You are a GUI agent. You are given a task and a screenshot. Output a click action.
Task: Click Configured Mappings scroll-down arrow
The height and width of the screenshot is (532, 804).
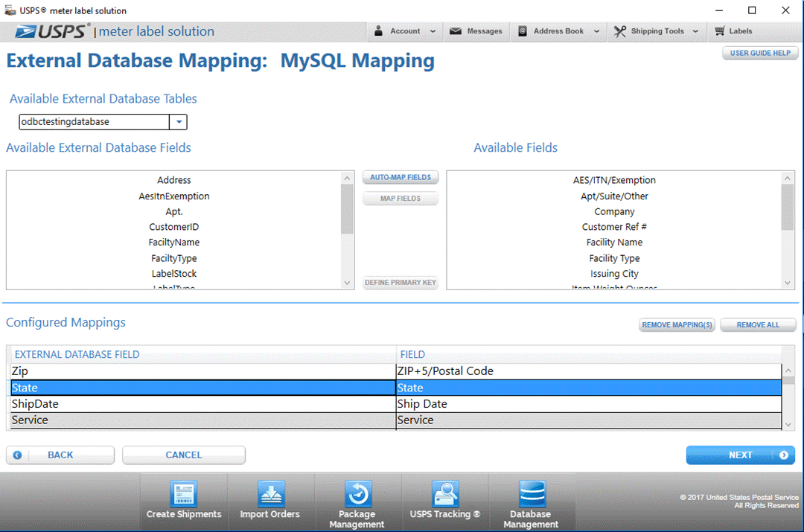[788, 424]
